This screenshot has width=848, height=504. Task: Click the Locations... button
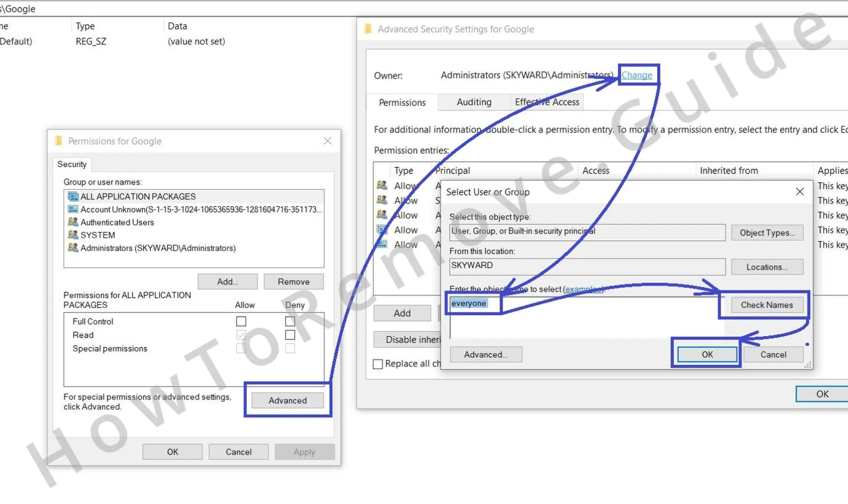(767, 267)
